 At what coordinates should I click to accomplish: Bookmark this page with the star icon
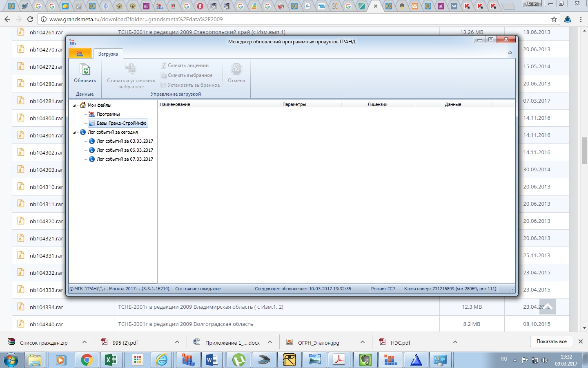554,19
